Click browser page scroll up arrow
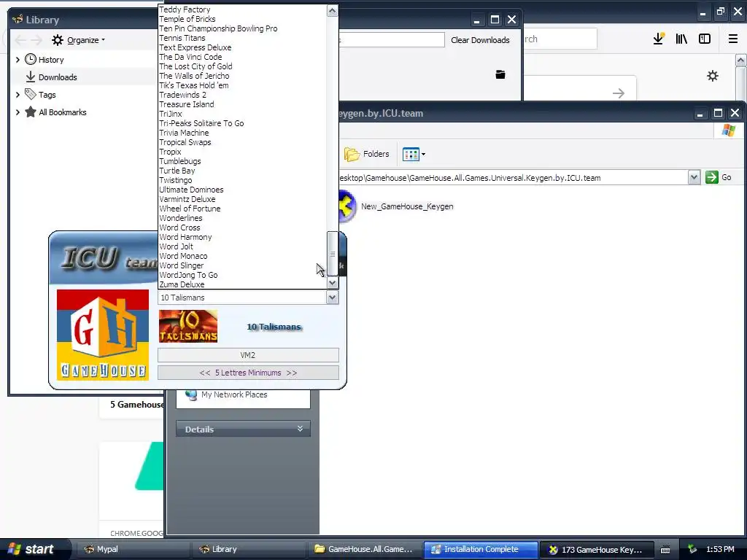The height and width of the screenshot is (560, 747). point(741,60)
